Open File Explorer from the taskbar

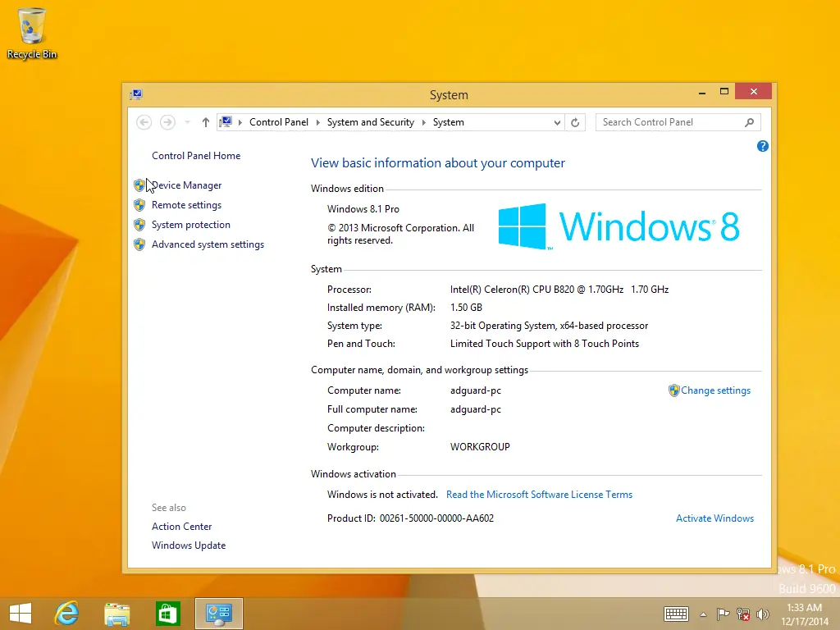click(117, 614)
